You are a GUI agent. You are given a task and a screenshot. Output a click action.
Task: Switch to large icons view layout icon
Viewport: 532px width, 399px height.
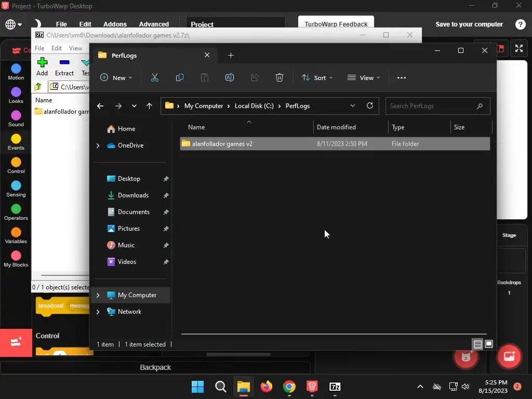488,344
